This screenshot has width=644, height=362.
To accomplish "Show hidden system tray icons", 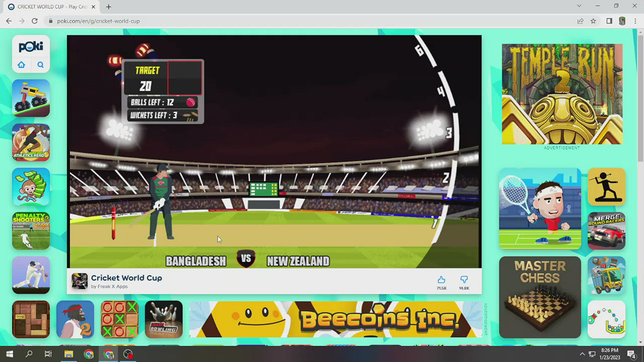I will [x=582, y=354].
